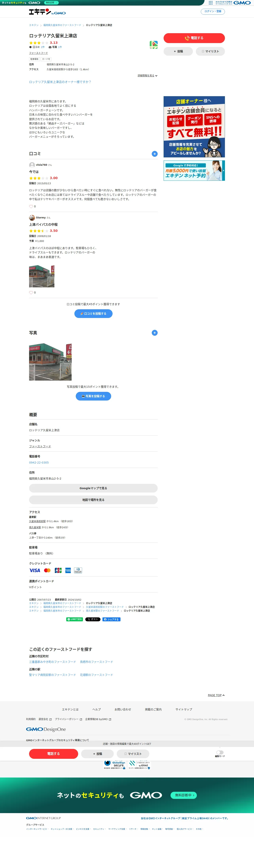Screen dimensions: 254x868
Task: Click the JCB card logo
Action: click(58, 570)
